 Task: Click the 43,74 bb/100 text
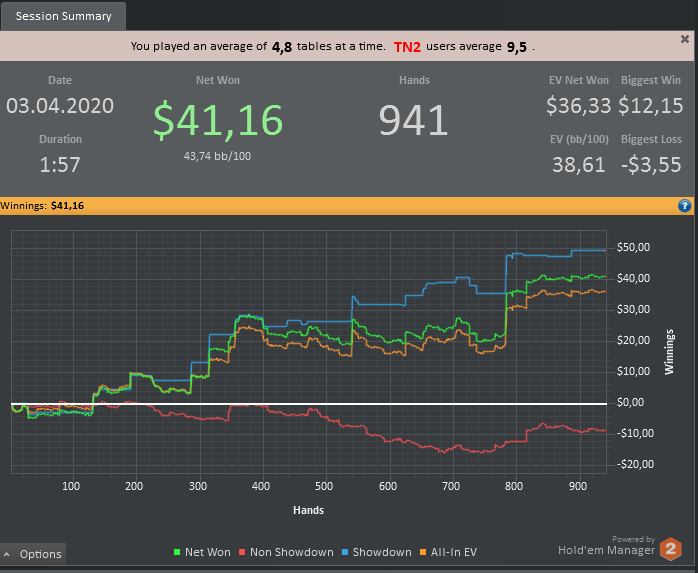click(x=217, y=156)
